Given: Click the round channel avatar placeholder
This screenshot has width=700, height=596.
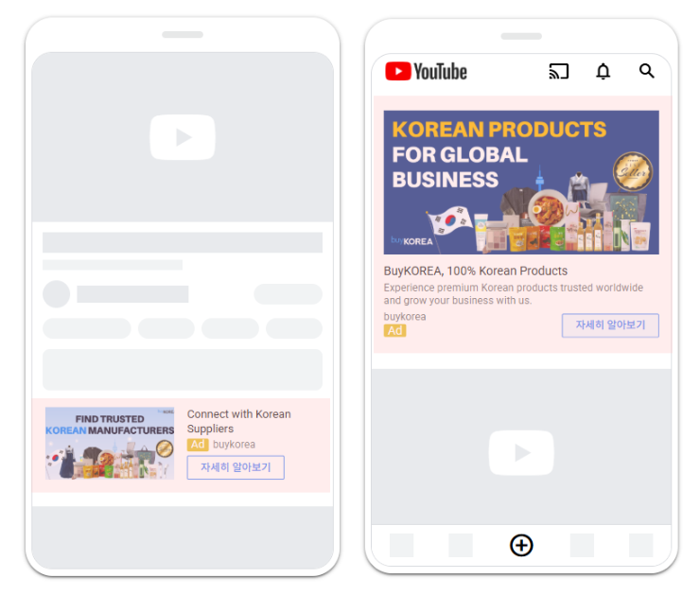Looking at the screenshot, I should (x=57, y=294).
